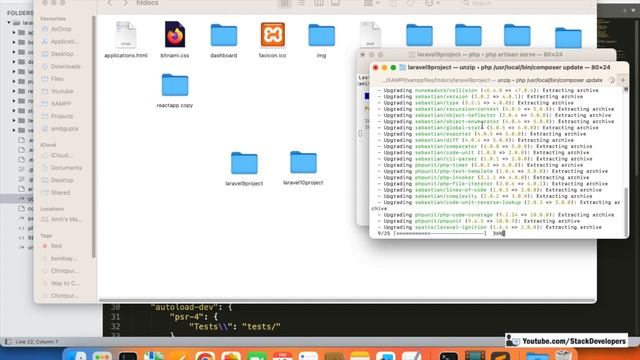Screen dimensions: 640x360
Task: Open the Finder action menu dropdown
Action: pyautogui.click(x=432, y=3)
